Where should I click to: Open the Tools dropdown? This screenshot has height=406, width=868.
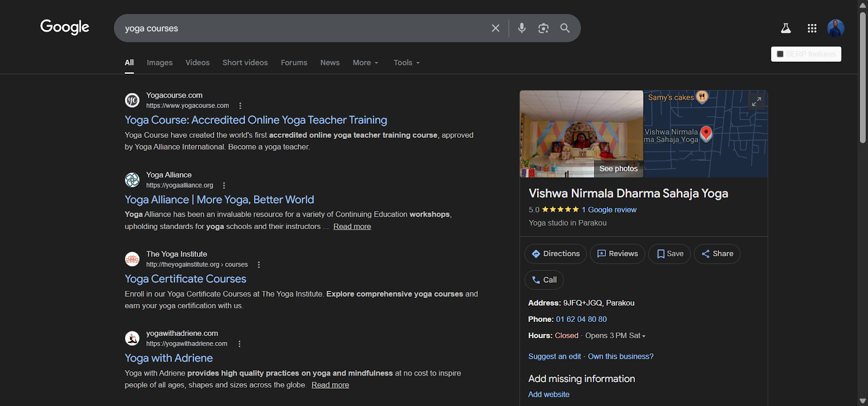[x=407, y=62]
